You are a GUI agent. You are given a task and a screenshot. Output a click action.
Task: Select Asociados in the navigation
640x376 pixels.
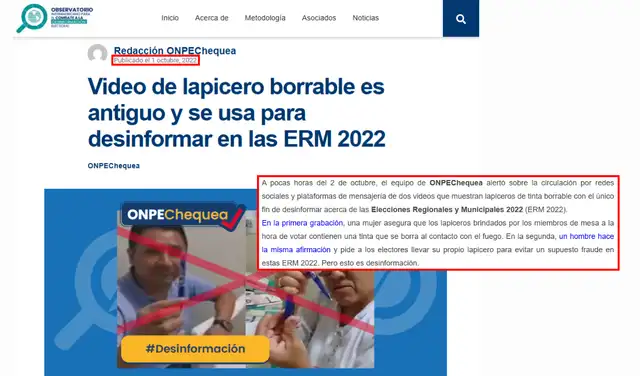click(x=319, y=18)
